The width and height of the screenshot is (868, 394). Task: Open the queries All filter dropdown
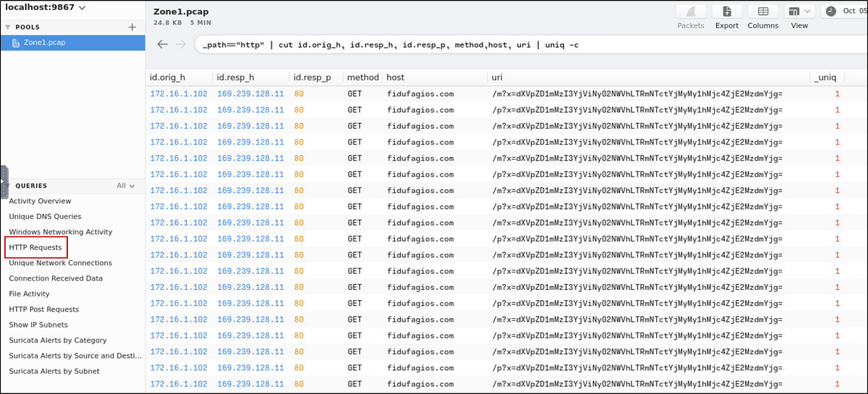click(x=126, y=186)
